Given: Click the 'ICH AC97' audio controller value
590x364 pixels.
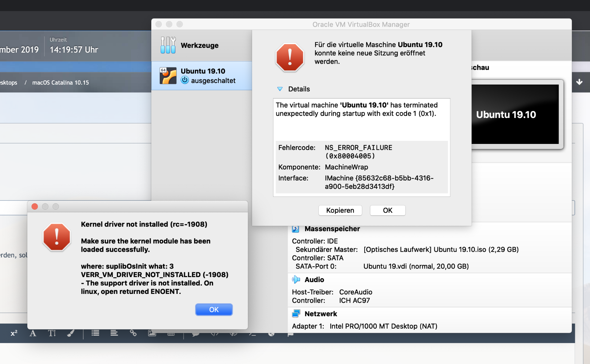Looking at the screenshot, I should click(354, 301).
